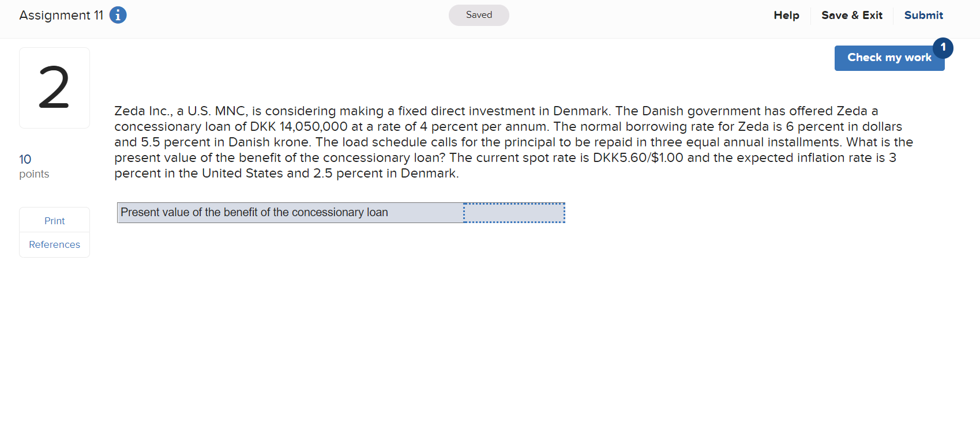The image size is (980, 426).
Task: View the References for this question
Action: click(x=54, y=244)
